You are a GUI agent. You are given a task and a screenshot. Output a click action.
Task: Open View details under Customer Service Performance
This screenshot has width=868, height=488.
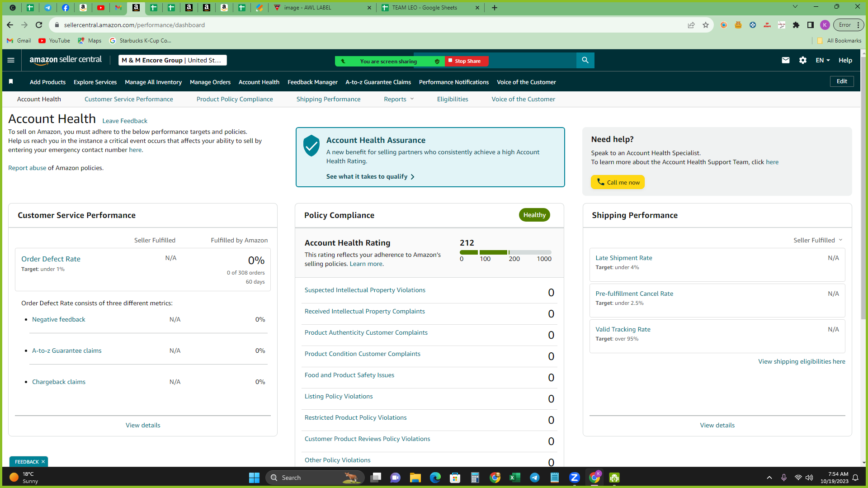(x=143, y=425)
